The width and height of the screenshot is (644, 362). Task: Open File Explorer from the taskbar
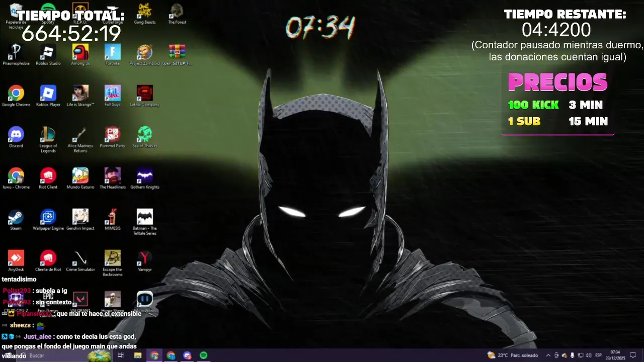click(x=138, y=355)
